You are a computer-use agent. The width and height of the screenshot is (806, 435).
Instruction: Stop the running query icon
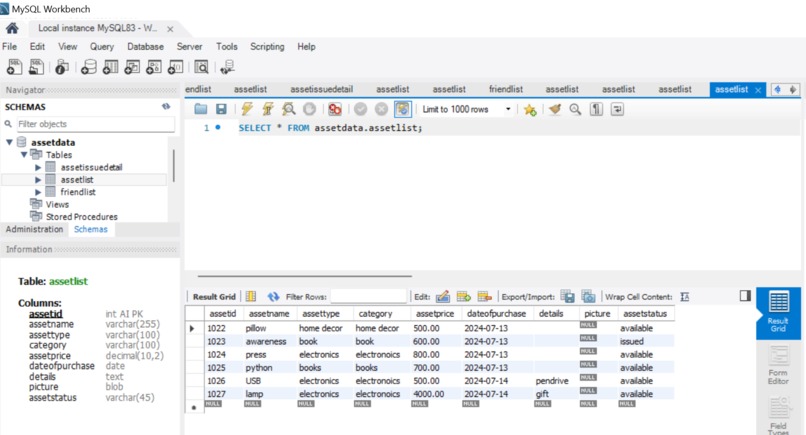point(309,109)
